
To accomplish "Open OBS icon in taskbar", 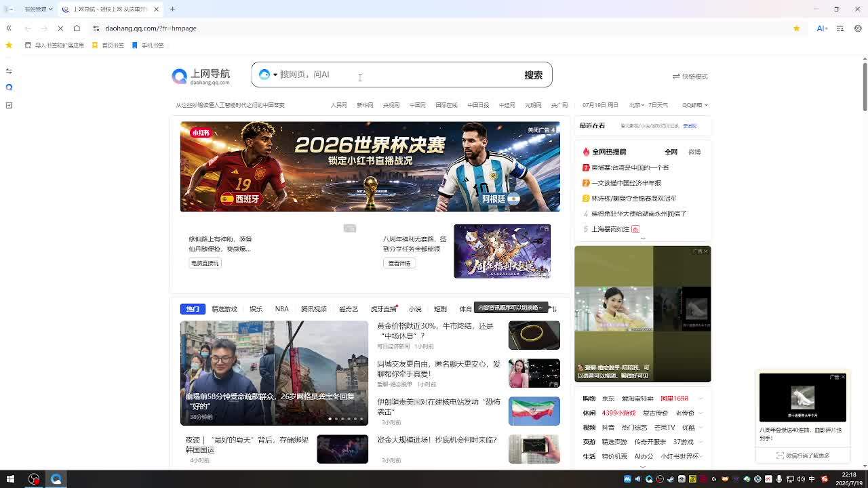I will pos(34,479).
